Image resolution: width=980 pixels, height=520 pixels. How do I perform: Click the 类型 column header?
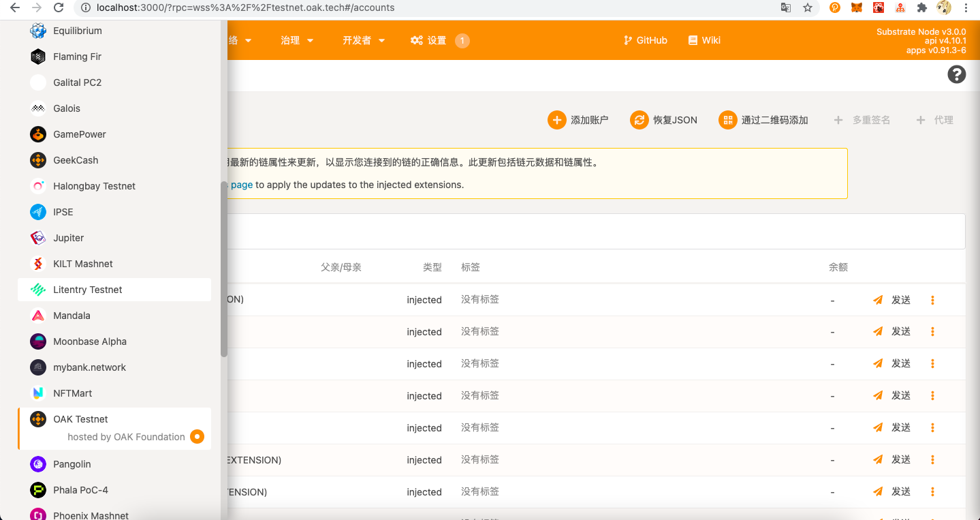pyautogui.click(x=432, y=267)
